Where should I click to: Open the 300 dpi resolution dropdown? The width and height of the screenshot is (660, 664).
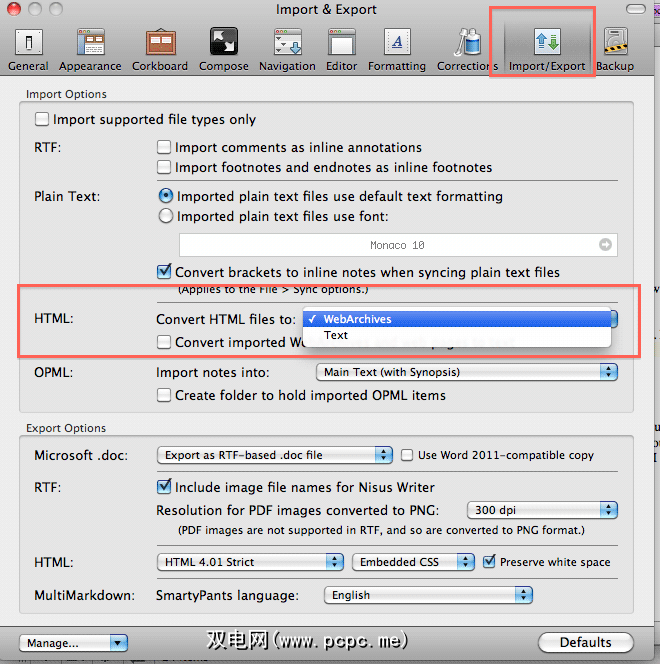[x=542, y=510]
